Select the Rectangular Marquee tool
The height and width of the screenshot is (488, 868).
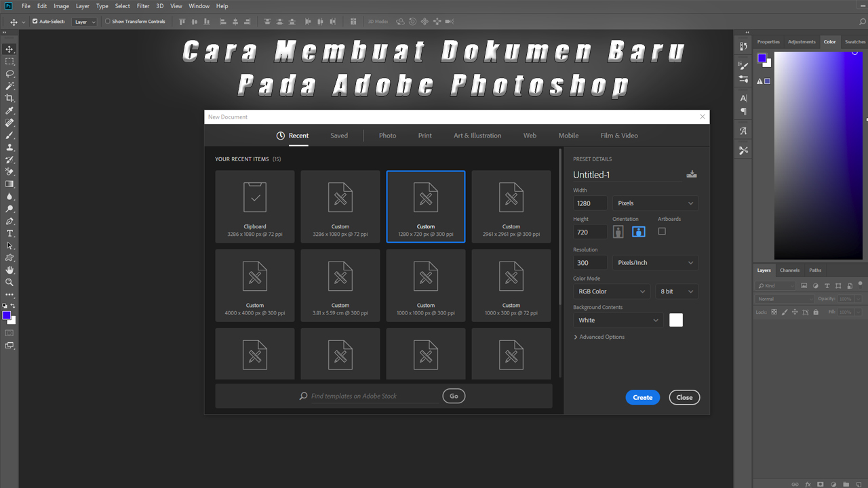click(9, 61)
